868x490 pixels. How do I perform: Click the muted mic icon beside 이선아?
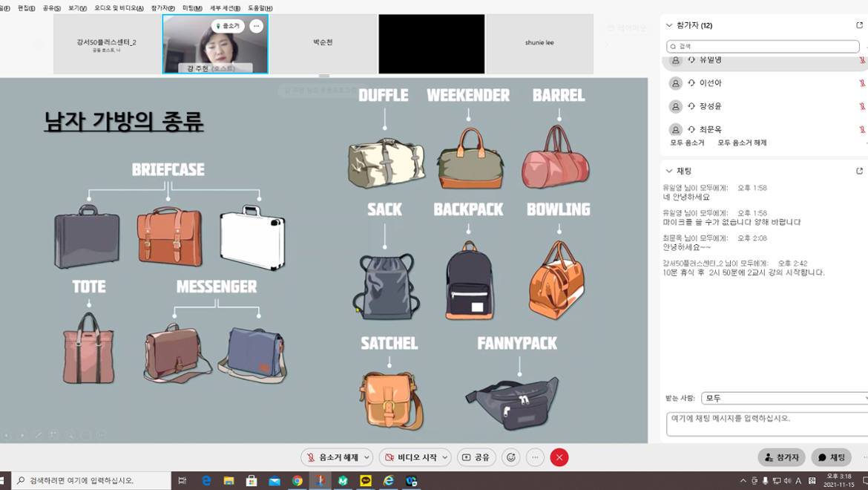pos(862,83)
